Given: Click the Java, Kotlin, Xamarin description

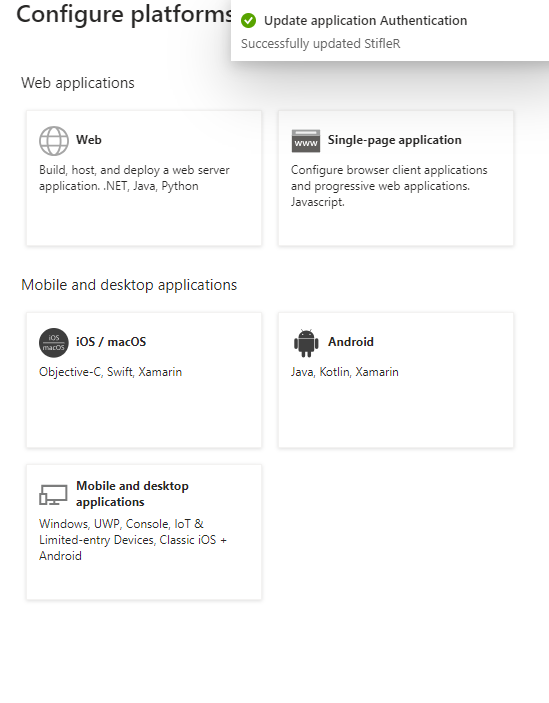Looking at the screenshot, I should (345, 372).
